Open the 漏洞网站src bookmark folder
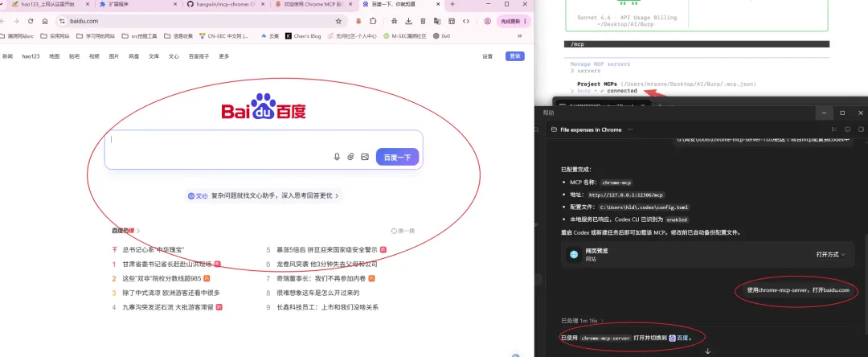Viewport: 868px width, 357px height. click(x=17, y=36)
